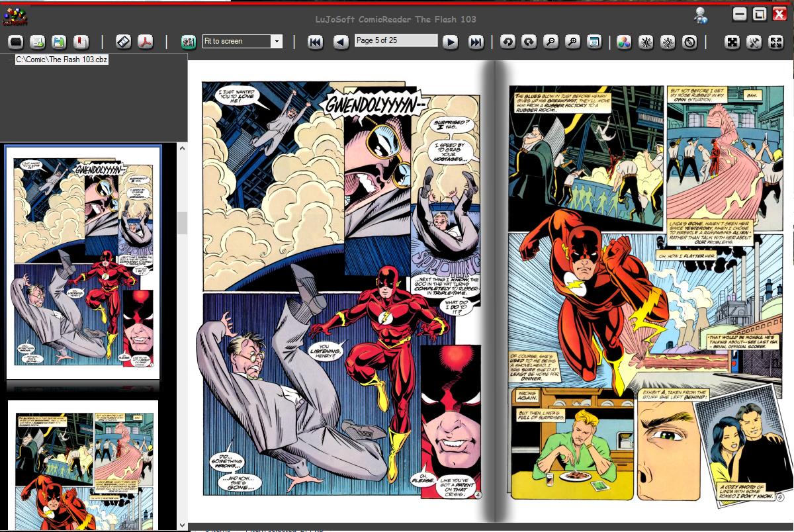Click the teal picture icon beside the zoom dropdown

click(189, 42)
